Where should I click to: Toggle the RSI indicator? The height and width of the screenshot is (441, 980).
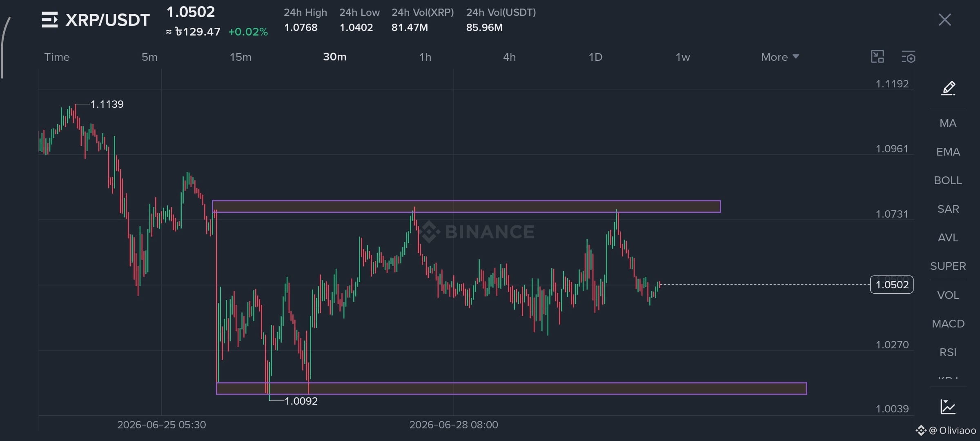[x=948, y=352]
